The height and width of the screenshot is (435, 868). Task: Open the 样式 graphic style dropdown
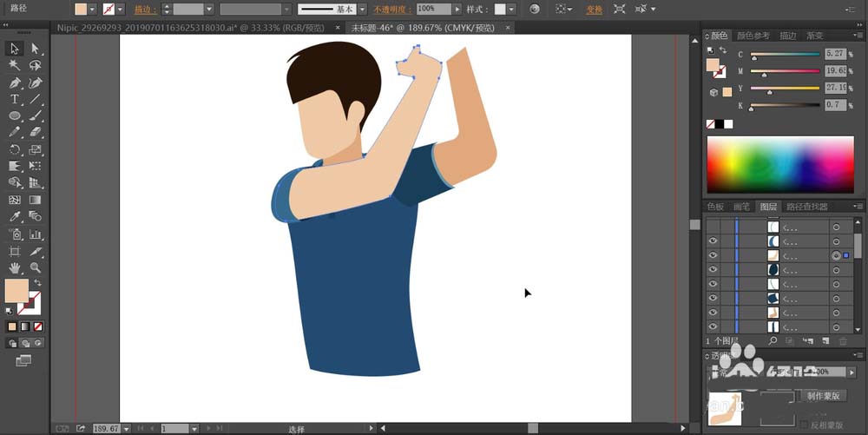[x=511, y=9]
